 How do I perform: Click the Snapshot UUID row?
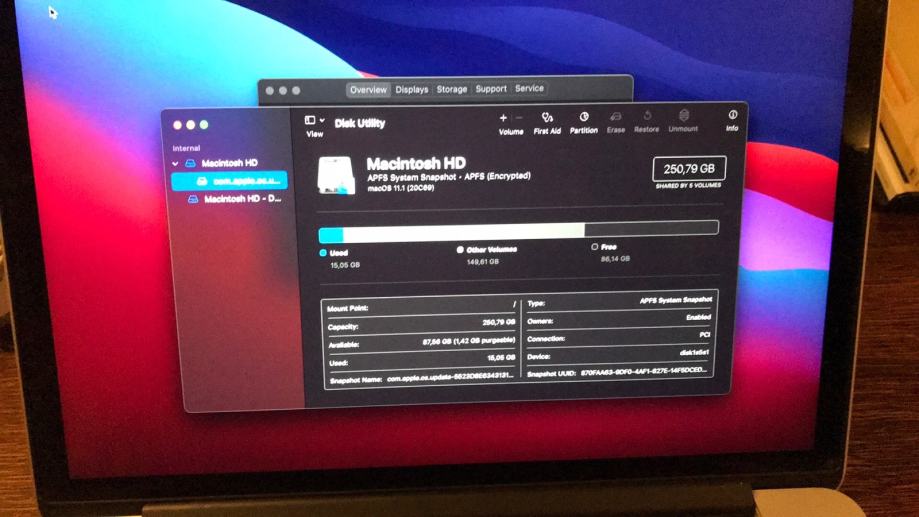click(619, 372)
